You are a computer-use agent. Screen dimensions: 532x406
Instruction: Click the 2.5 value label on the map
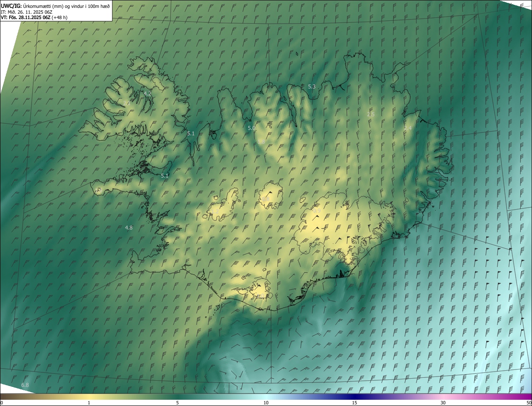(x=371, y=114)
